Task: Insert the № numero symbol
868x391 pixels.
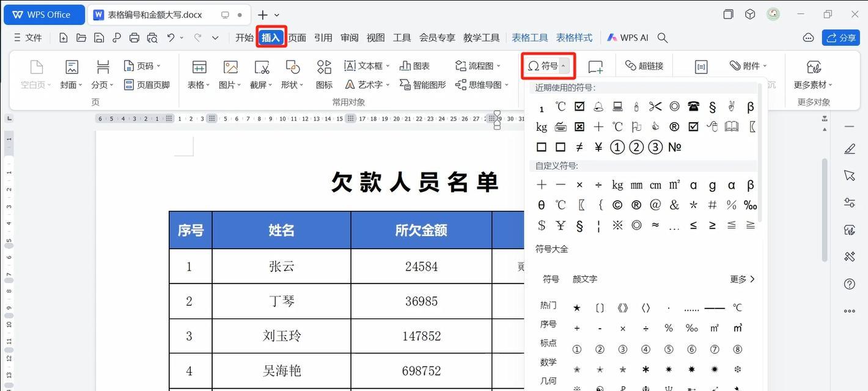Action: [x=674, y=147]
